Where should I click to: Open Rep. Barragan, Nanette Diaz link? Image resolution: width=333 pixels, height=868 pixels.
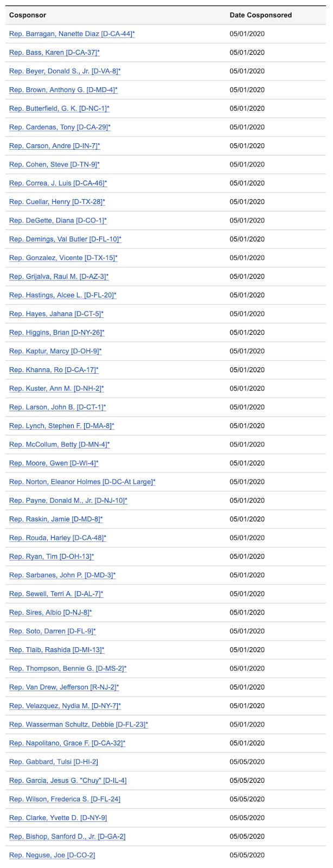tap(72, 34)
